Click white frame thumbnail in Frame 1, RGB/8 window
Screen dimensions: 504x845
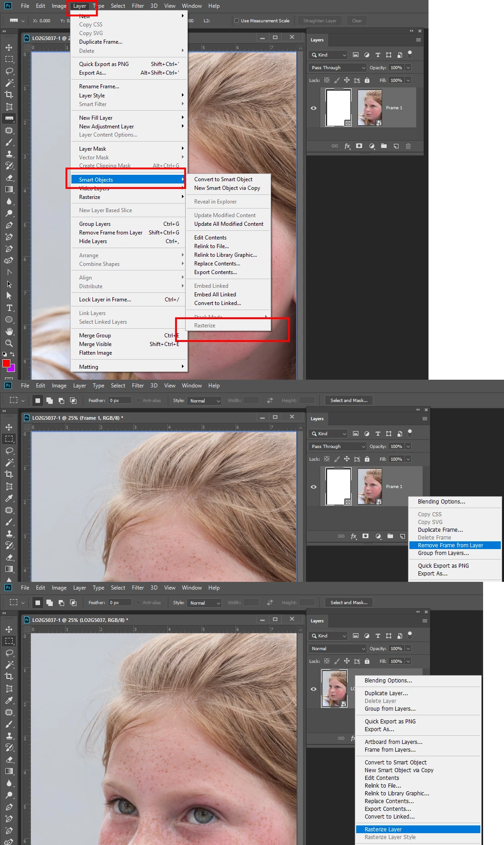338,487
